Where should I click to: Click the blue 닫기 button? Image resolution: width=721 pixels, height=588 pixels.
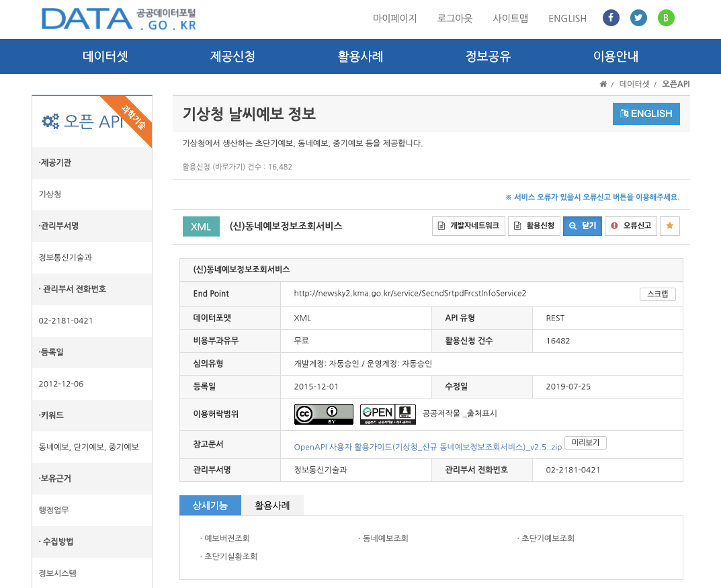pos(583,226)
